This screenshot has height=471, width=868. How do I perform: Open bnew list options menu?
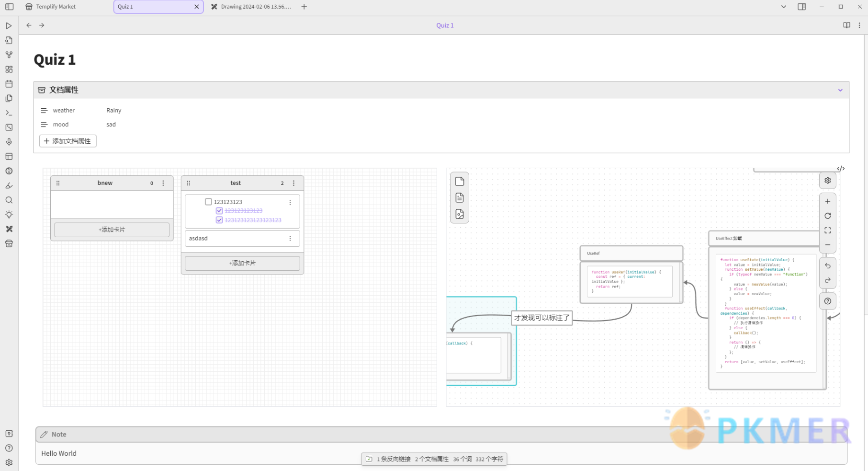point(163,183)
